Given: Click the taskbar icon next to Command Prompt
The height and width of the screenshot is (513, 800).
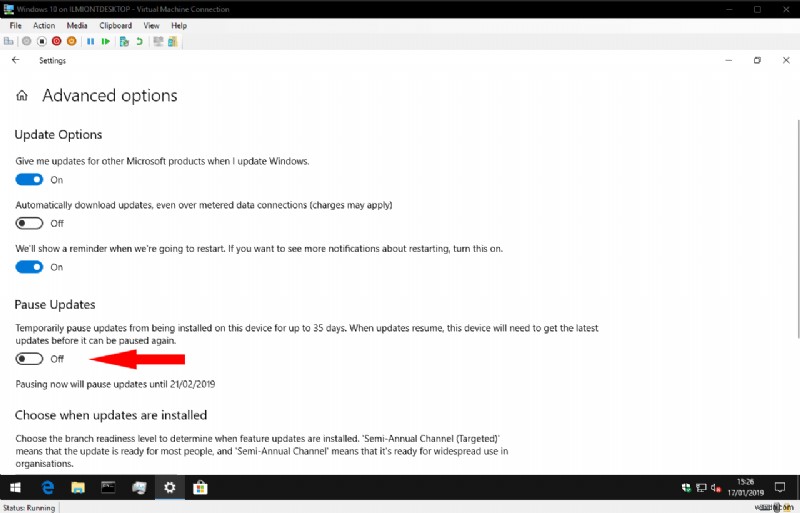Looking at the screenshot, I should tap(139, 487).
